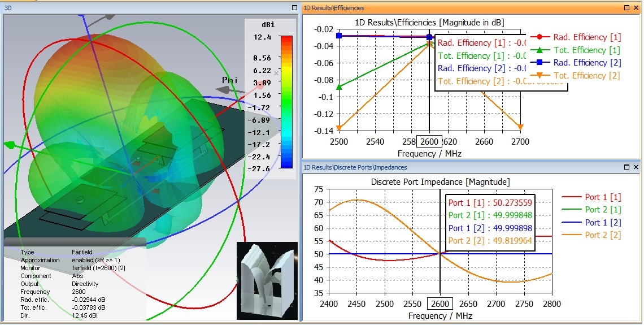Click the 3D radiation pattern thumbnail preview
This screenshot has width=644, height=325.
point(267,280)
